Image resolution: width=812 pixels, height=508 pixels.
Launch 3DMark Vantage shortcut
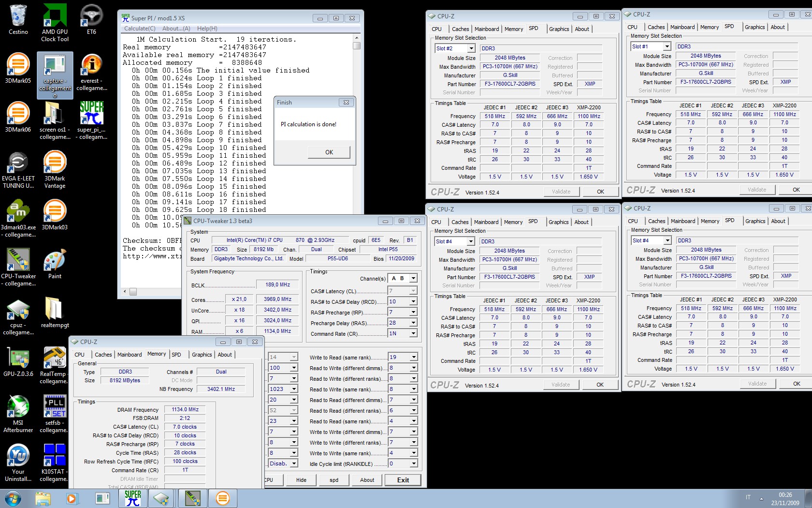tap(55, 170)
